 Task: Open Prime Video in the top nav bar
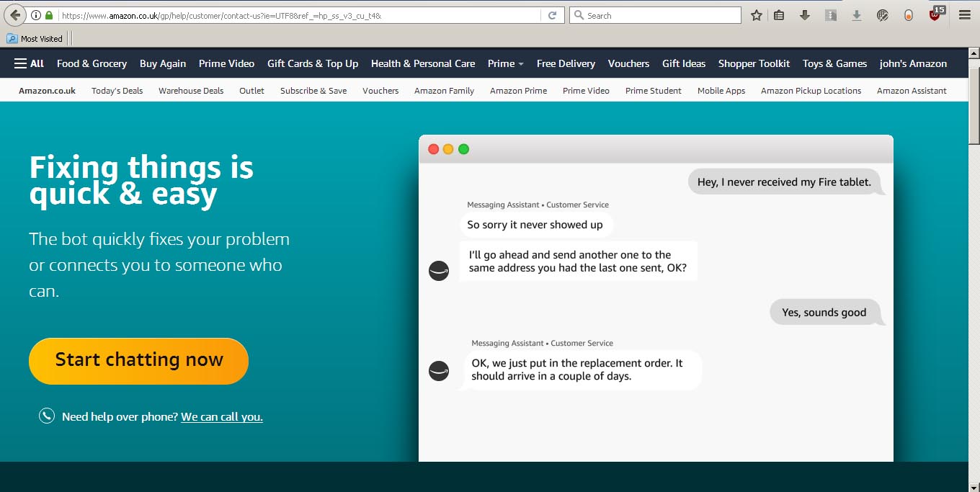226,63
